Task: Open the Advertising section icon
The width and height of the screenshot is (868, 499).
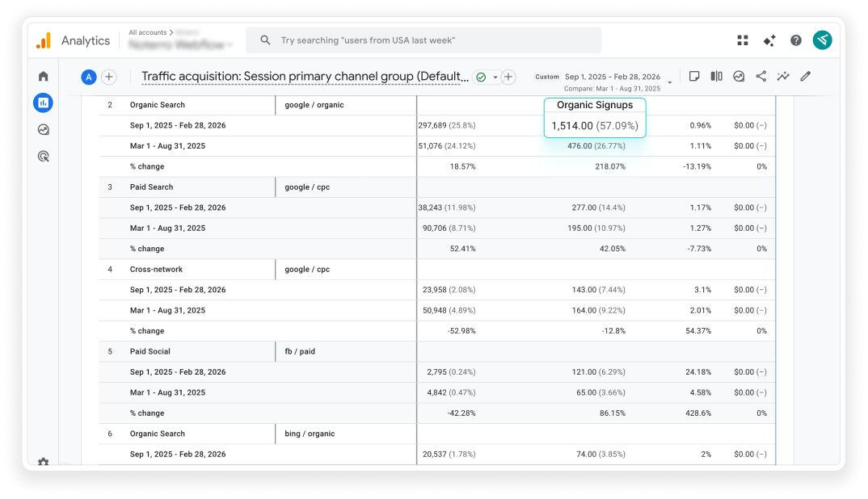Action: (x=44, y=156)
